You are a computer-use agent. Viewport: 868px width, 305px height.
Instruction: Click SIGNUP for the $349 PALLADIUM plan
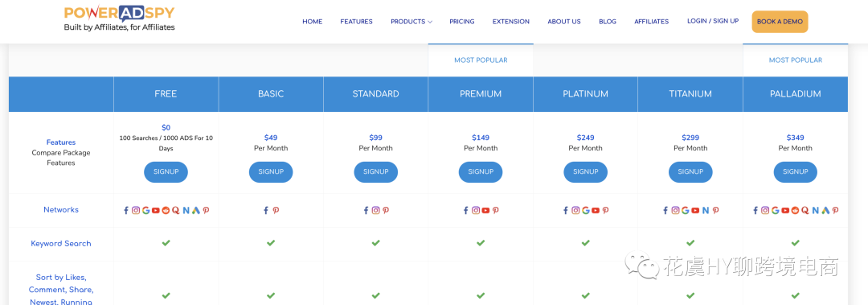(x=796, y=172)
